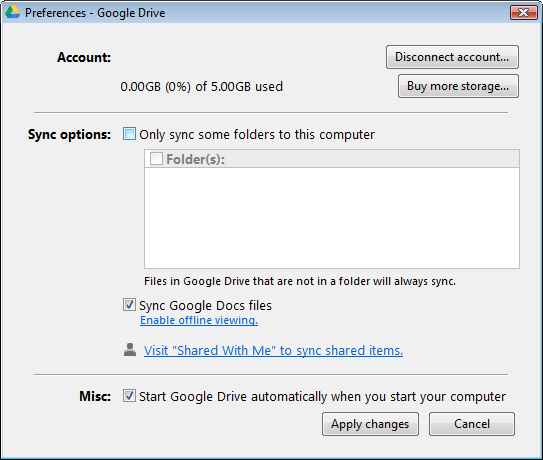Tick the Folder(s) header checkbox
This screenshot has height=460, width=543.
tap(156, 159)
